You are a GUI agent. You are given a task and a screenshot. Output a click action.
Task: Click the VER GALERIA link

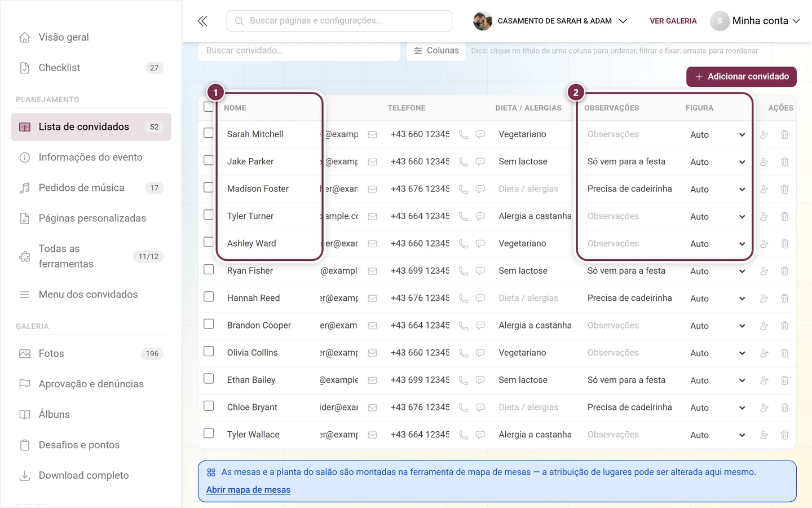(673, 21)
